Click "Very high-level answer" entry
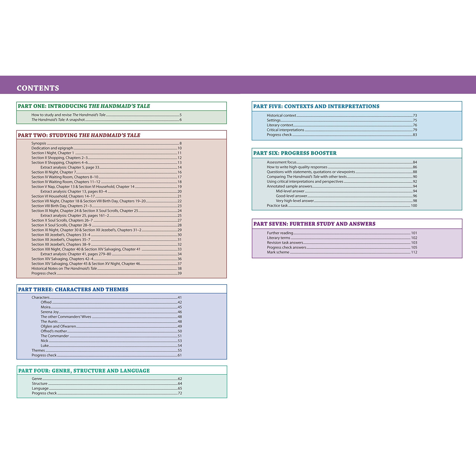476x476 pixels. click(346, 201)
